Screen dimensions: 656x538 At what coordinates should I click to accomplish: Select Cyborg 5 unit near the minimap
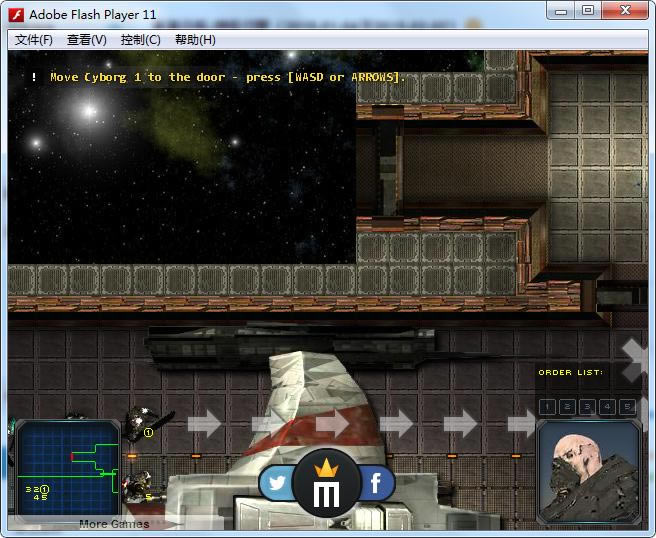(x=135, y=485)
